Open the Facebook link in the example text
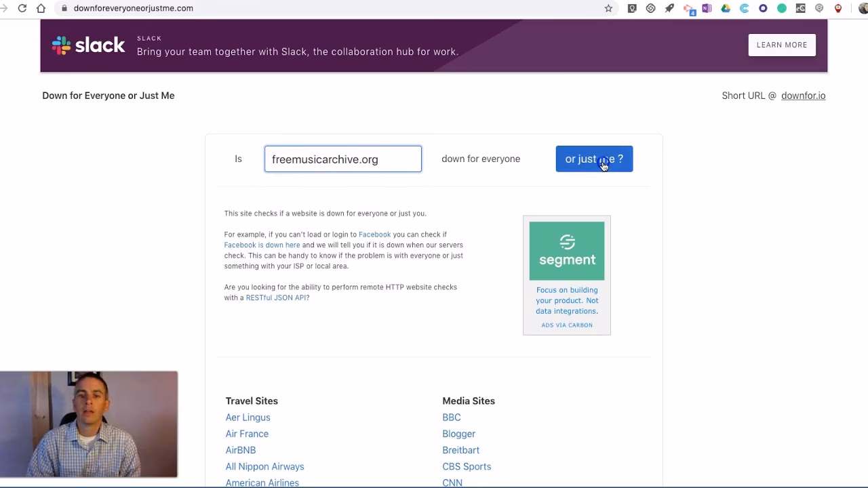The width and height of the screenshot is (868, 488). click(x=375, y=235)
